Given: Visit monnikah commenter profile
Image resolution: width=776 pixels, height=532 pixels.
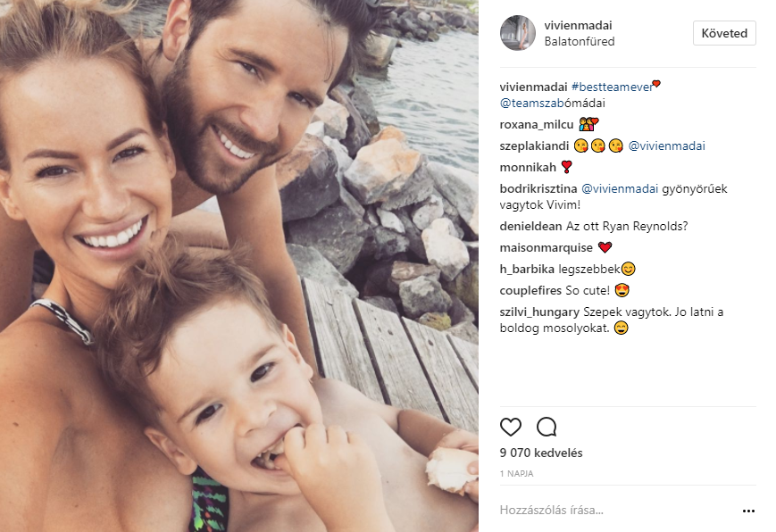Looking at the screenshot, I should pyautogui.click(x=528, y=167).
